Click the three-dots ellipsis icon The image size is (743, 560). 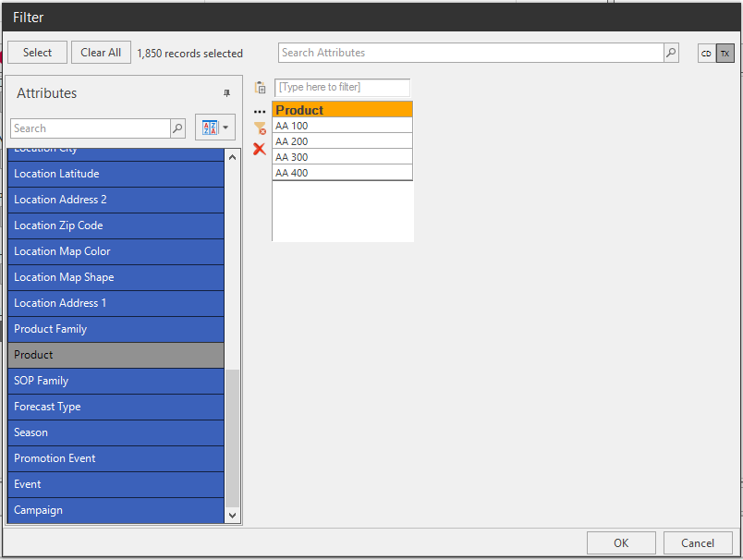[260, 112]
